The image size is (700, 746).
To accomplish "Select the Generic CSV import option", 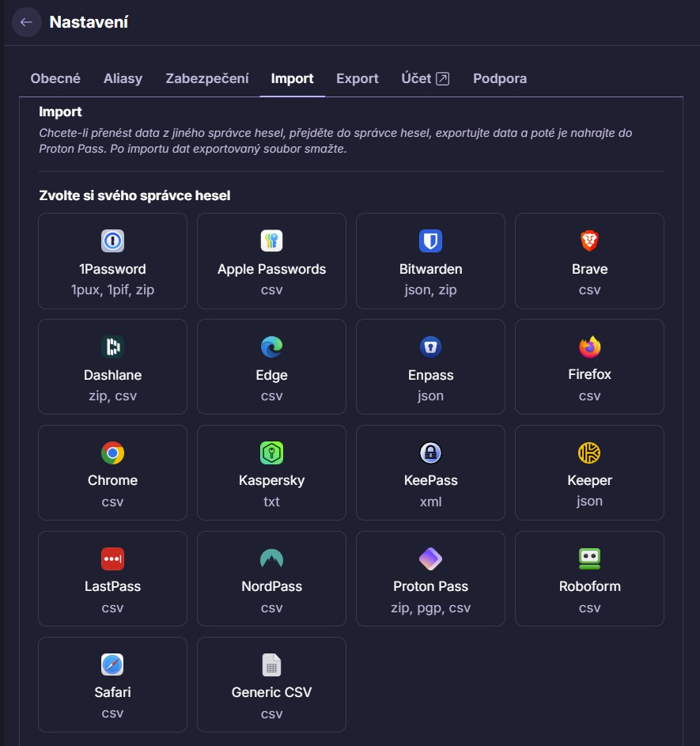I will click(271, 684).
